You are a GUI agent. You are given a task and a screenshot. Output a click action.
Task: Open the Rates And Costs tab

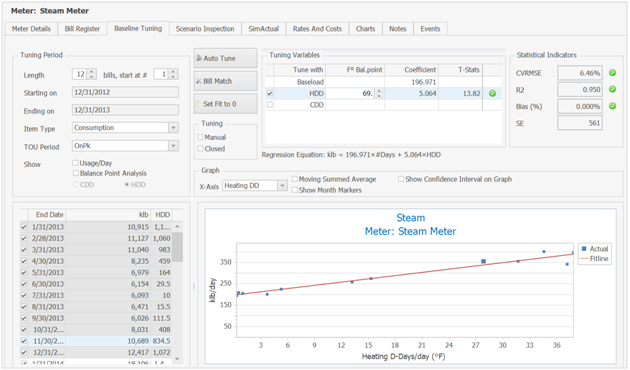[317, 29]
